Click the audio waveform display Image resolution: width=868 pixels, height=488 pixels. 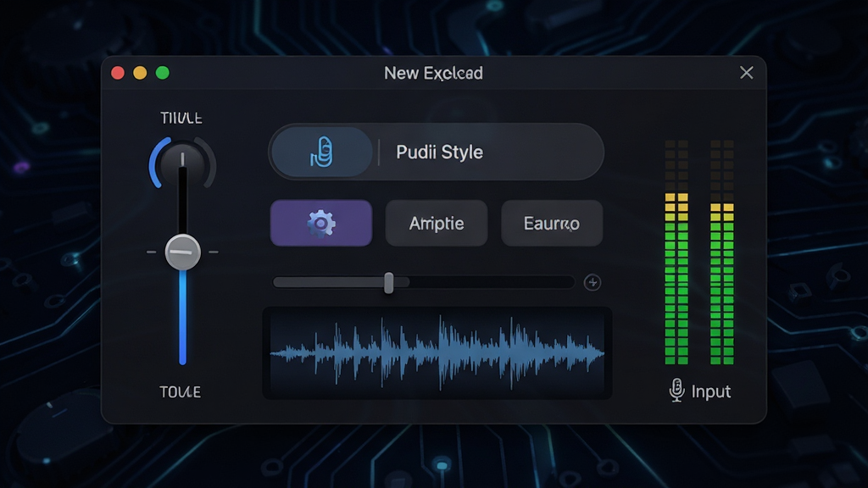point(437,353)
